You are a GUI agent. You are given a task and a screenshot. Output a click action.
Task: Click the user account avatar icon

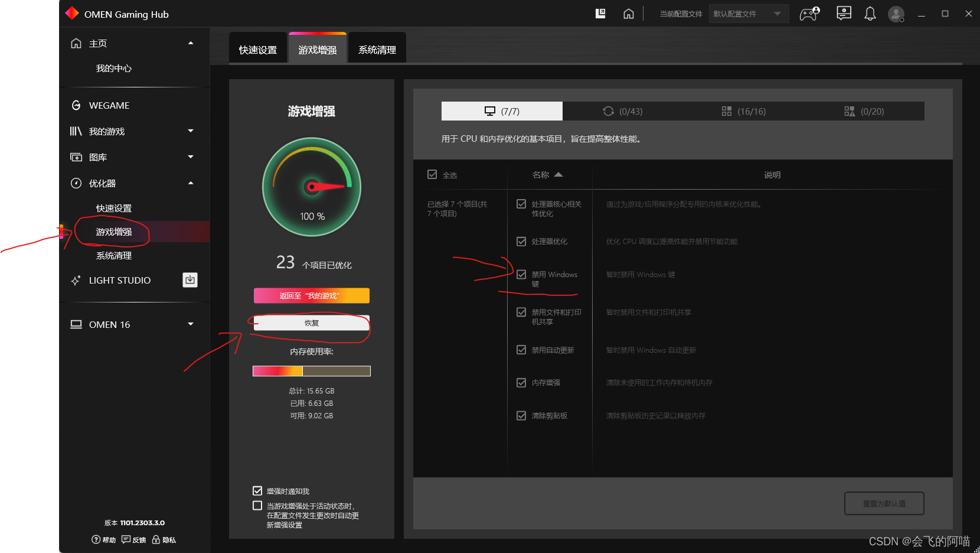[896, 14]
